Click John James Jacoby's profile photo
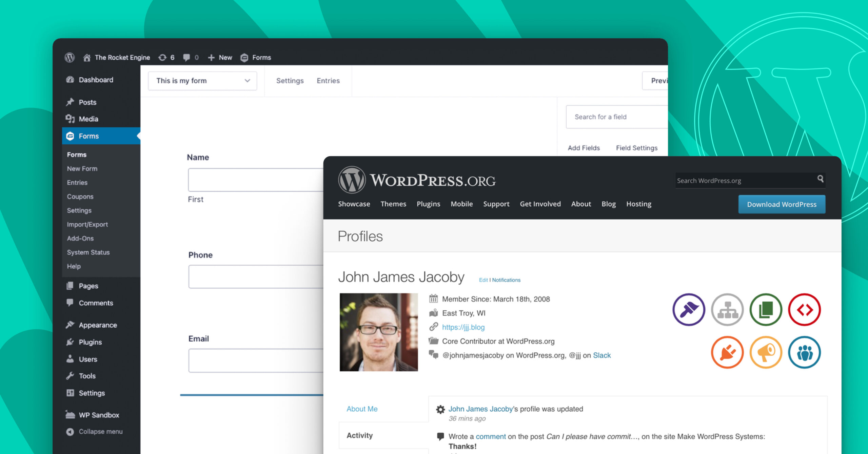Viewport: 868px width, 454px height. click(x=379, y=332)
